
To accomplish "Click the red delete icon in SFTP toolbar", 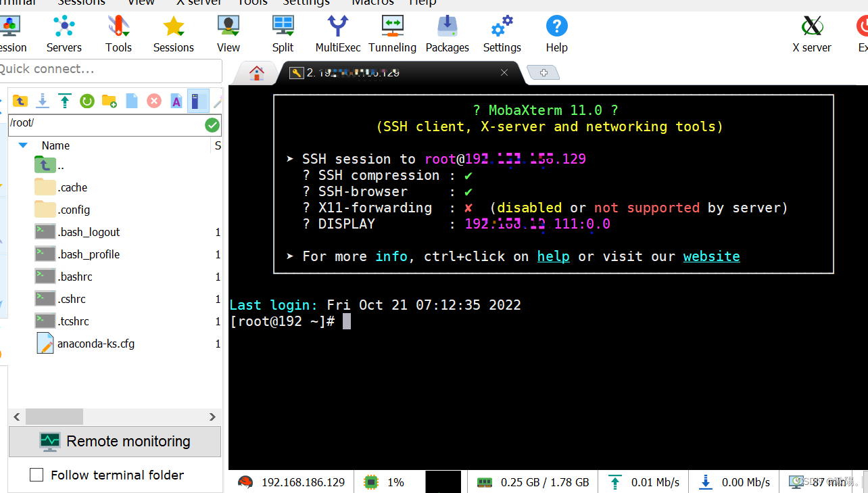I will click(x=154, y=101).
